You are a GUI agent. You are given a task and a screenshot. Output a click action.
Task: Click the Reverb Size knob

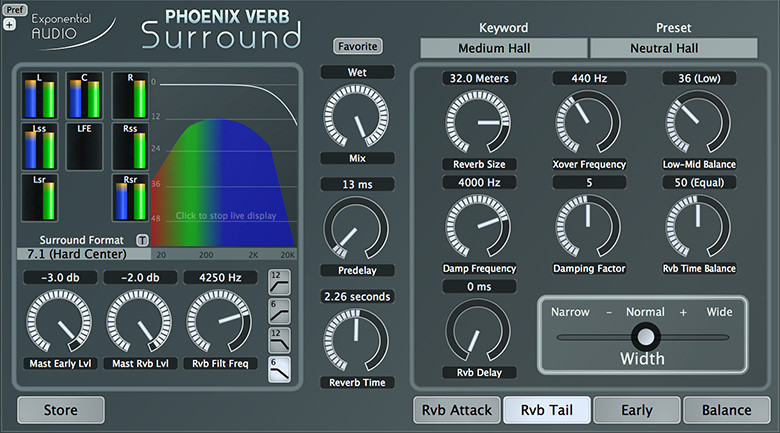[478, 122]
